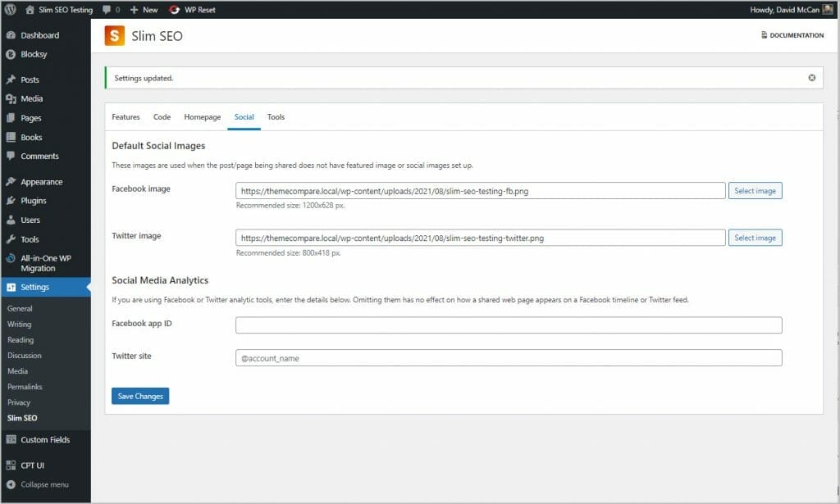This screenshot has width=840, height=504.
Task: Select the Social tab
Action: (244, 117)
